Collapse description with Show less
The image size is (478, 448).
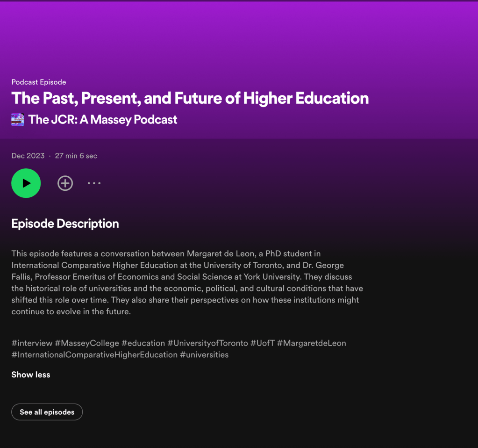(x=31, y=375)
